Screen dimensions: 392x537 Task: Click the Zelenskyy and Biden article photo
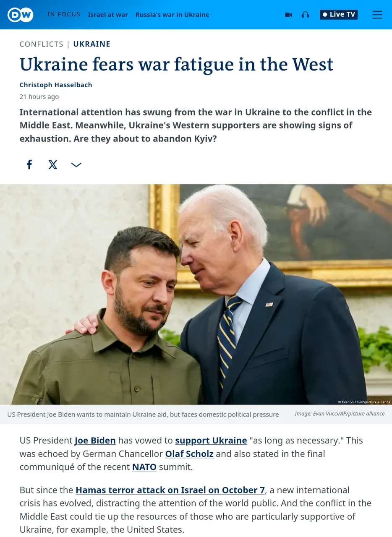196,295
